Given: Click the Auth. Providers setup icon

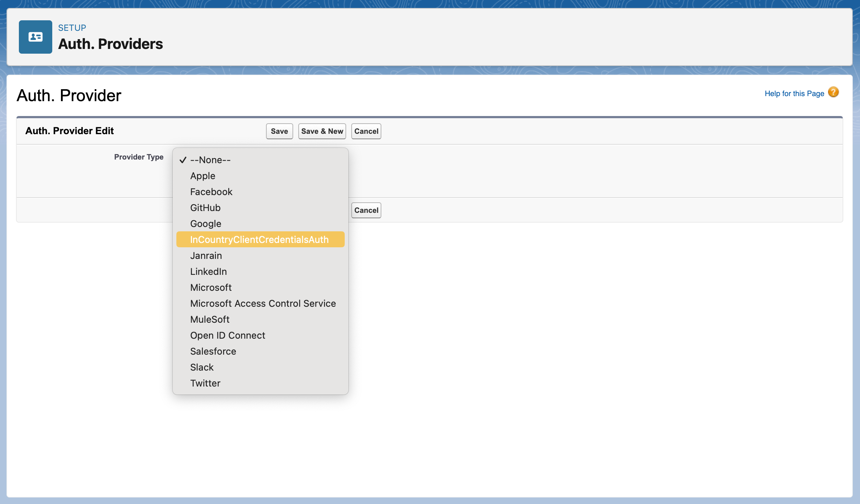Looking at the screenshot, I should 35,37.
